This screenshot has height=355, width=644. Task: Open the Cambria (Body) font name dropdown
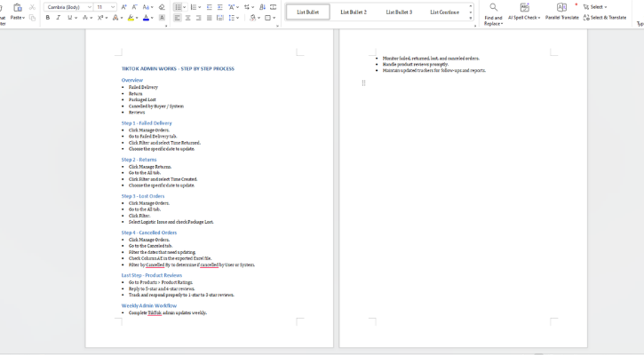point(89,7)
